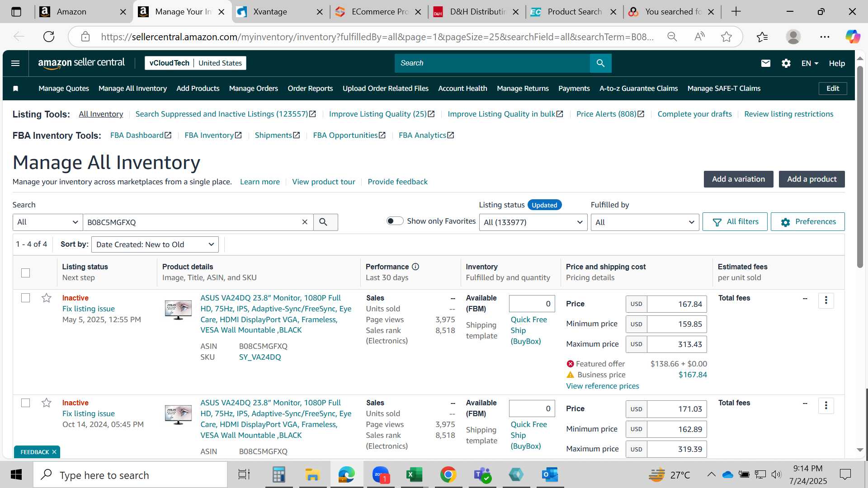Open Excel from the taskbar
Image resolution: width=868 pixels, height=488 pixels.
click(x=414, y=475)
